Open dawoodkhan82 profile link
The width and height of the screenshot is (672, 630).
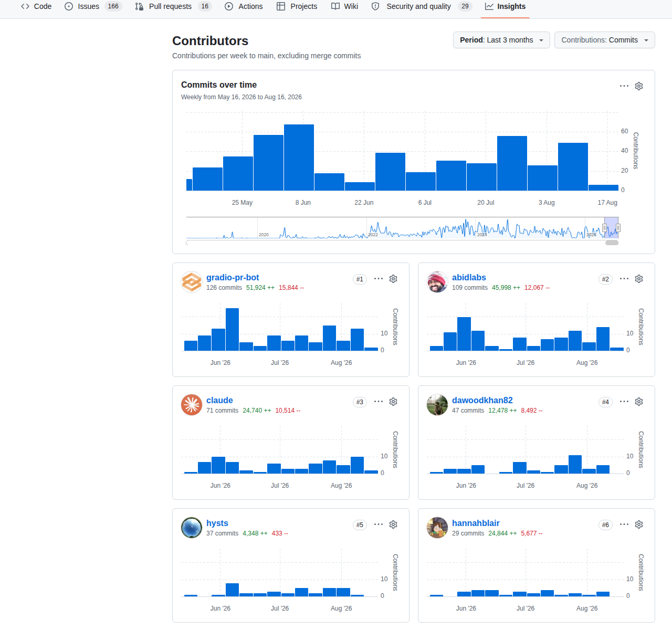tap(482, 400)
